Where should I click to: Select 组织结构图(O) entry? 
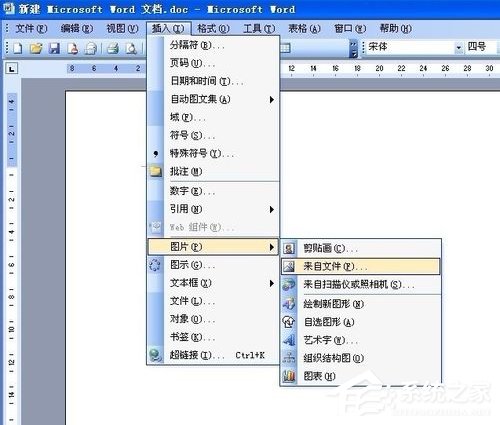pyautogui.click(x=361, y=358)
